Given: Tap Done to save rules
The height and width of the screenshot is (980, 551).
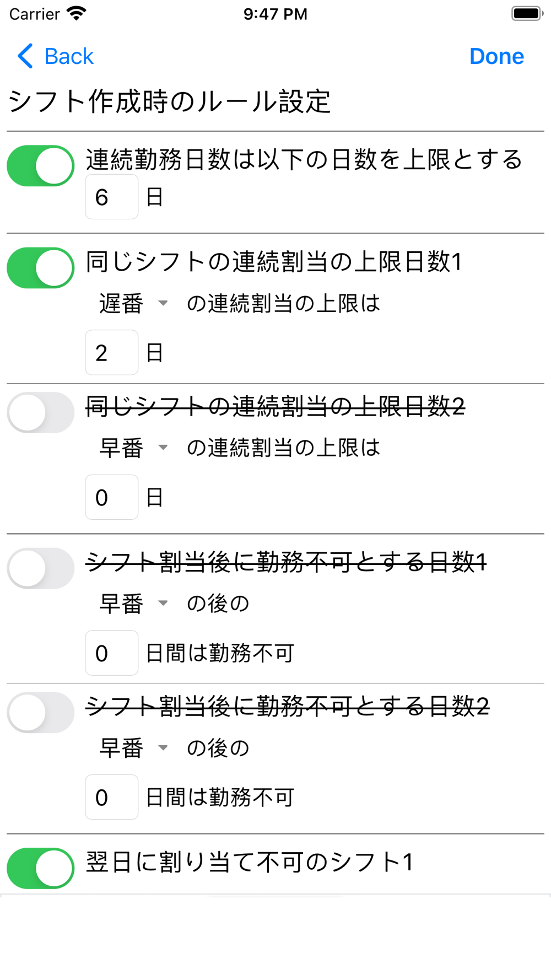Looking at the screenshot, I should click(x=496, y=56).
